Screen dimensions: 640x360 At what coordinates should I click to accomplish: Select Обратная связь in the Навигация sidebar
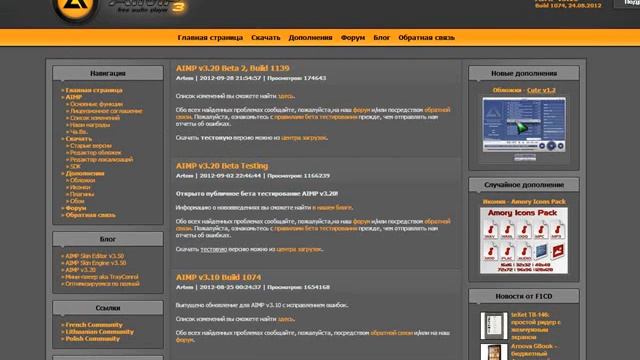[x=91, y=215]
